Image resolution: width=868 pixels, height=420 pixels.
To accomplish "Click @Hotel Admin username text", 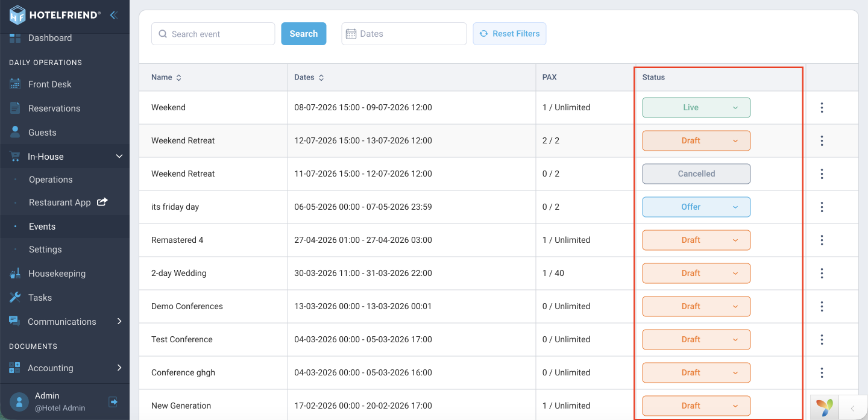I will tap(60, 408).
